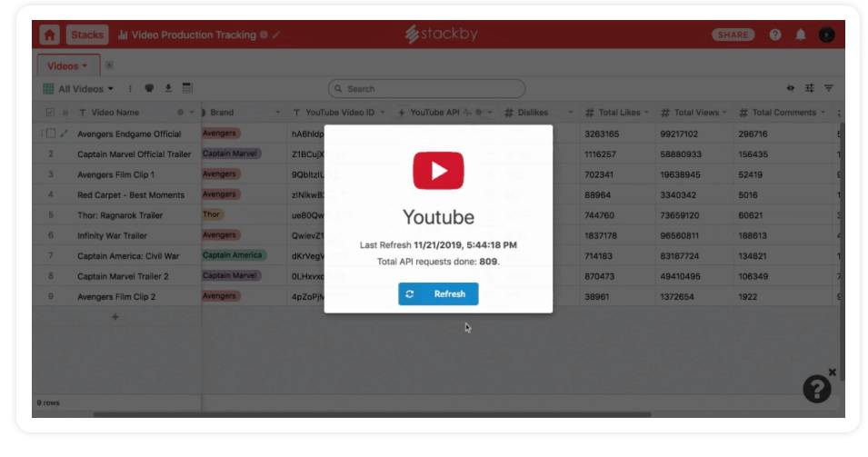Open the filter icon in the toolbar
The width and height of the screenshot is (868, 457).
tap(829, 88)
